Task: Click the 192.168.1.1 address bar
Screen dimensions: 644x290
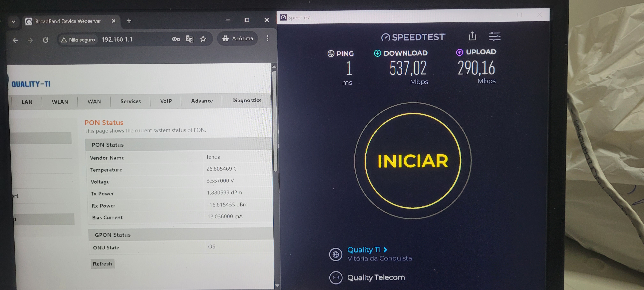Action: pos(117,39)
